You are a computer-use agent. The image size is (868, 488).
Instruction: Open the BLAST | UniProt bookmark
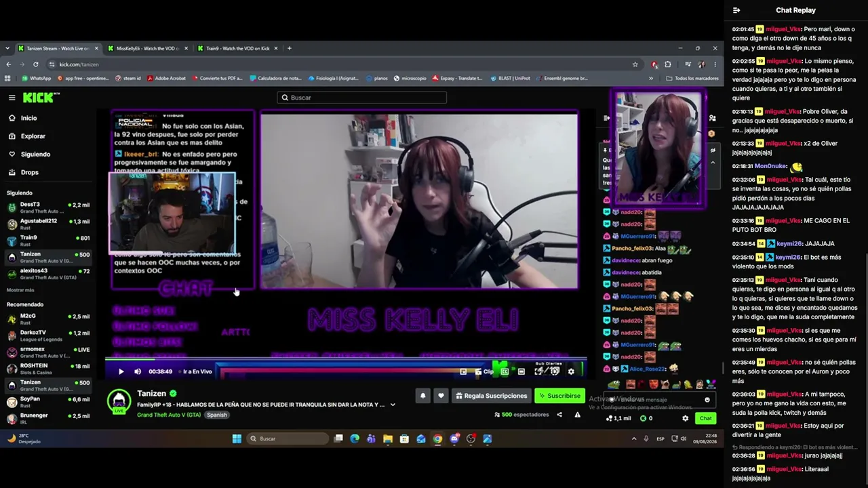click(509, 79)
